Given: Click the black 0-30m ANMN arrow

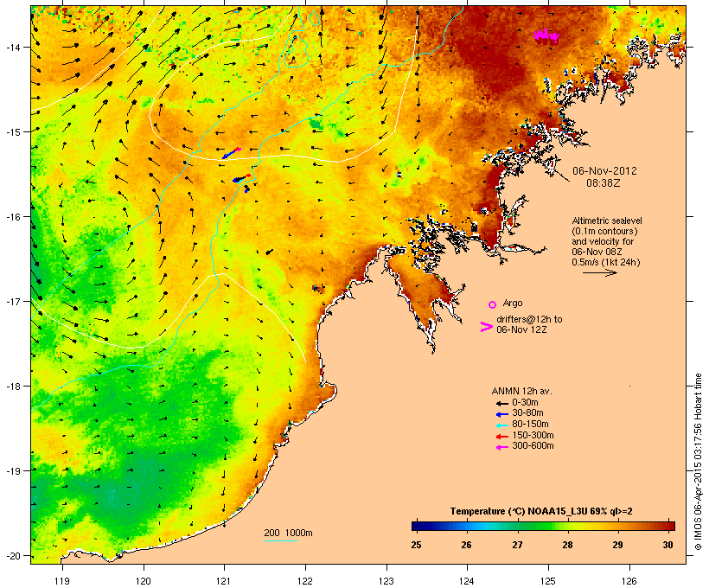Looking at the screenshot, I should (x=501, y=403).
